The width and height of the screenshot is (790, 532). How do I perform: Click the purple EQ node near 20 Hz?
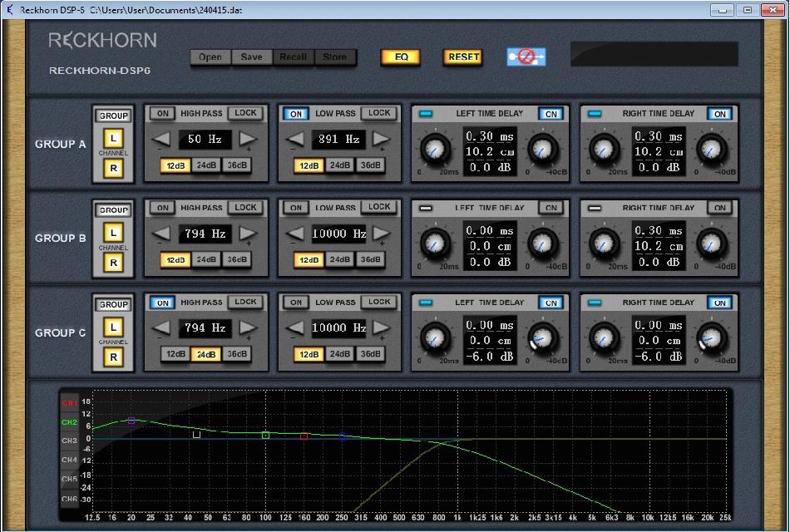pos(131,420)
